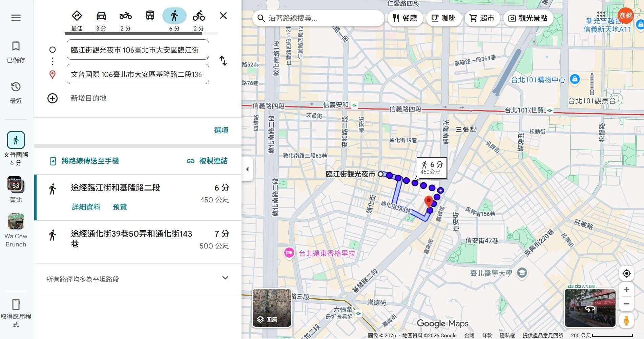Select the walking mode option

click(174, 16)
